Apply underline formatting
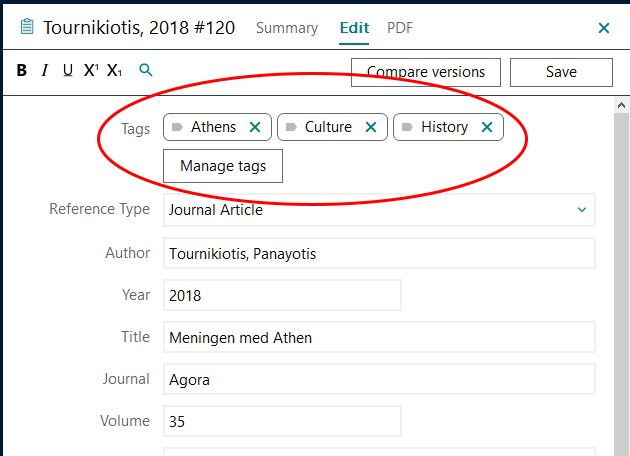The width and height of the screenshot is (630, 456). 68,70
